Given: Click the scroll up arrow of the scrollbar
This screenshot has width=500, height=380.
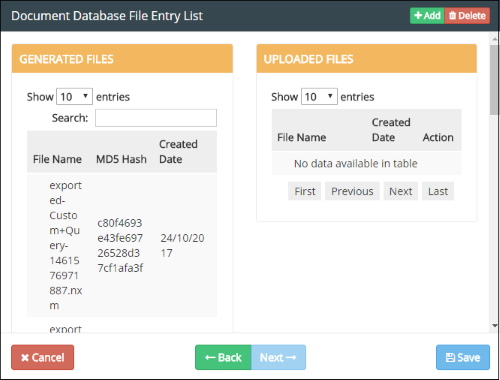Looking at the screenshot, I should (x=495, y=39).
